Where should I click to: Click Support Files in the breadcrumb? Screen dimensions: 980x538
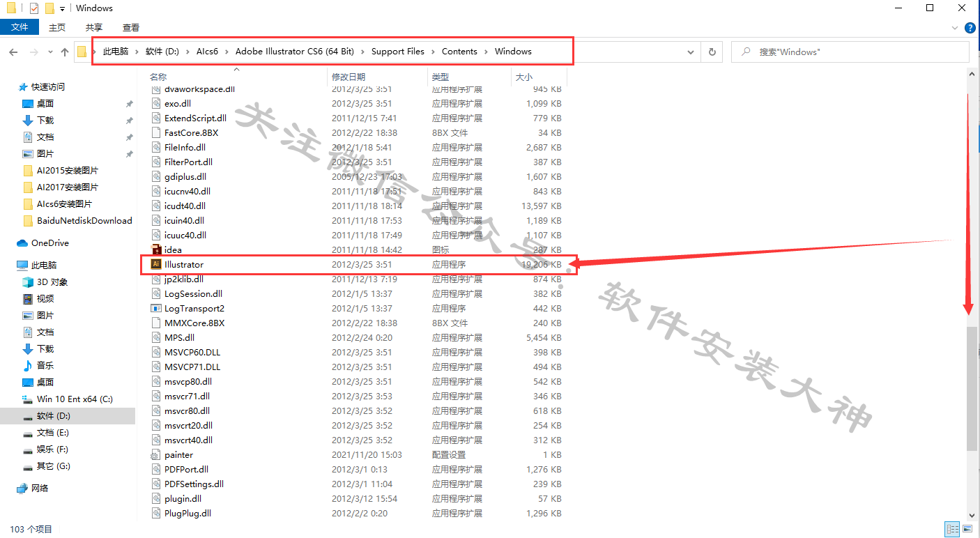pos(397,52)
